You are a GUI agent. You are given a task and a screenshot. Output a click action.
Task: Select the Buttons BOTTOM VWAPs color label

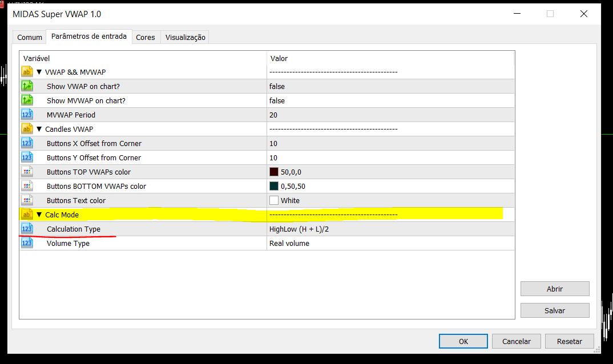96,186
